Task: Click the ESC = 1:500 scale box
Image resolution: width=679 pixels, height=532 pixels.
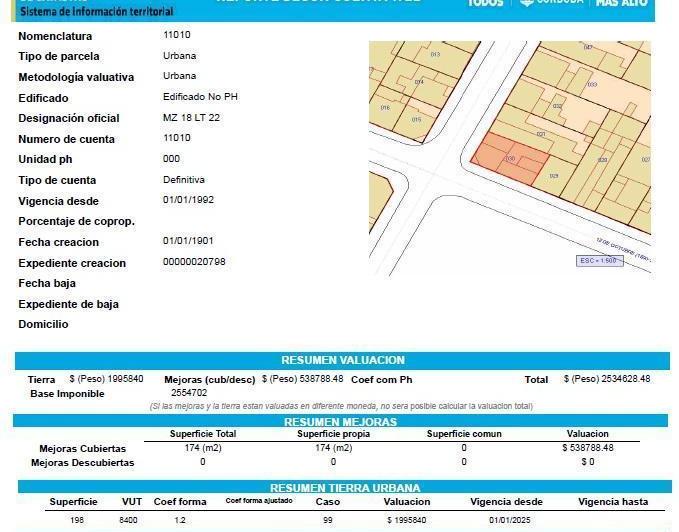Action: [599, 261]
